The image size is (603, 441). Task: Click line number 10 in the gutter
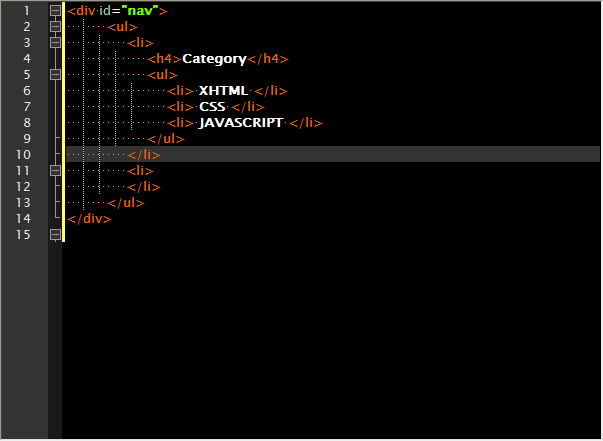23,155
